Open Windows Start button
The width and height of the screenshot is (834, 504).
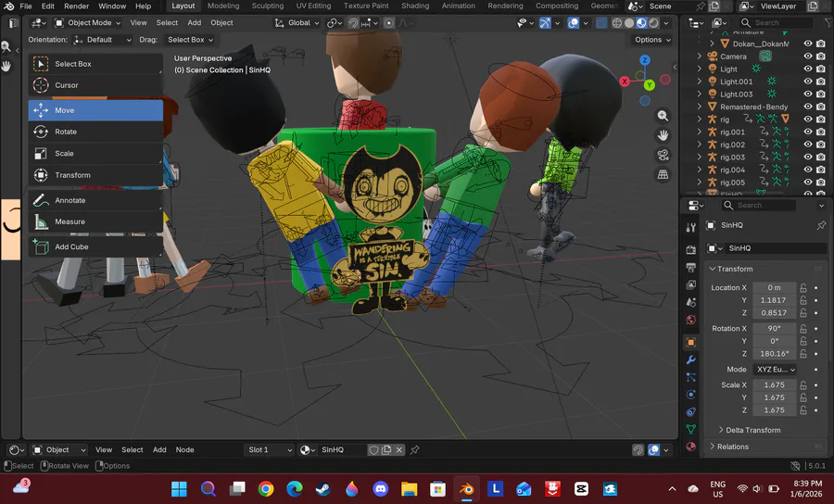(x=179, y=488)
